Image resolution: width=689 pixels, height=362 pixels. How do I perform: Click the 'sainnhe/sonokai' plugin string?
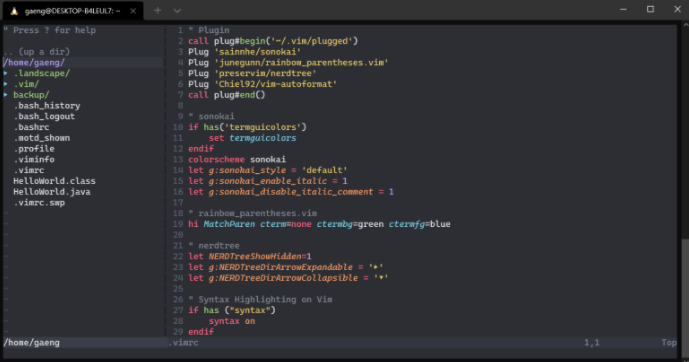point(257,52)
